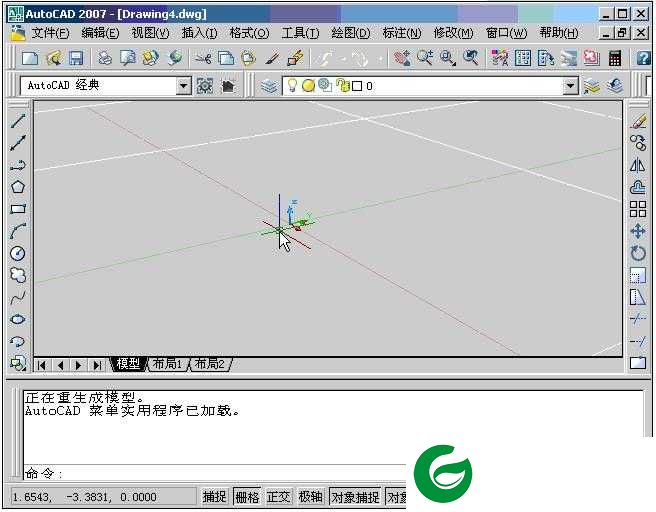656x512 pixels.
Task: Toggle the 极轴 polar tracking button
Action: click(x=310, y=497)
